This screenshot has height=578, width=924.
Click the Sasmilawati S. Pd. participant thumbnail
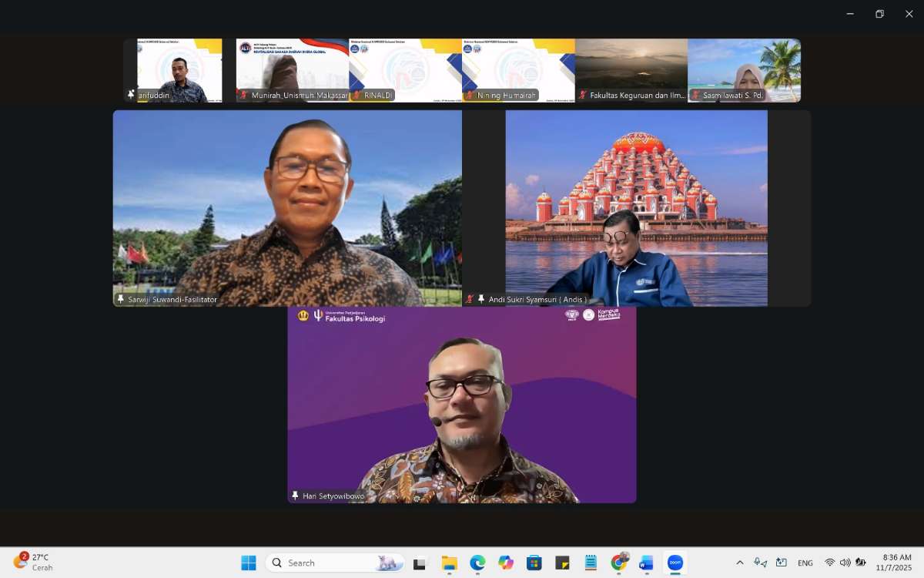(x=744, y=71)
